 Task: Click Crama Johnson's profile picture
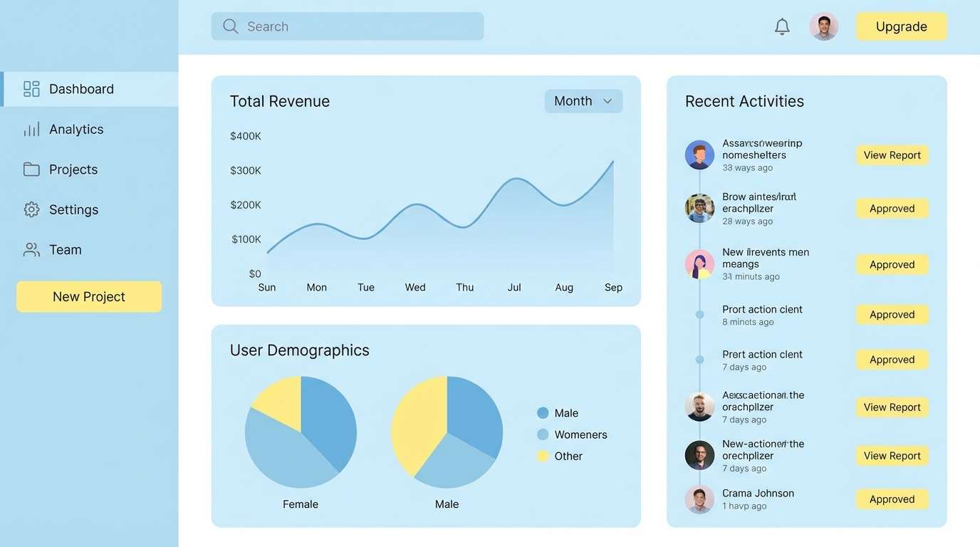[699, 499]
